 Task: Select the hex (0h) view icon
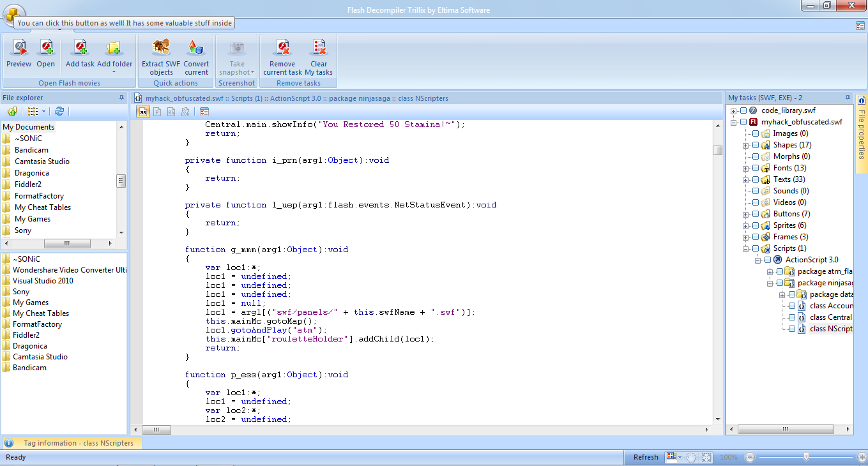click(171, 112)
